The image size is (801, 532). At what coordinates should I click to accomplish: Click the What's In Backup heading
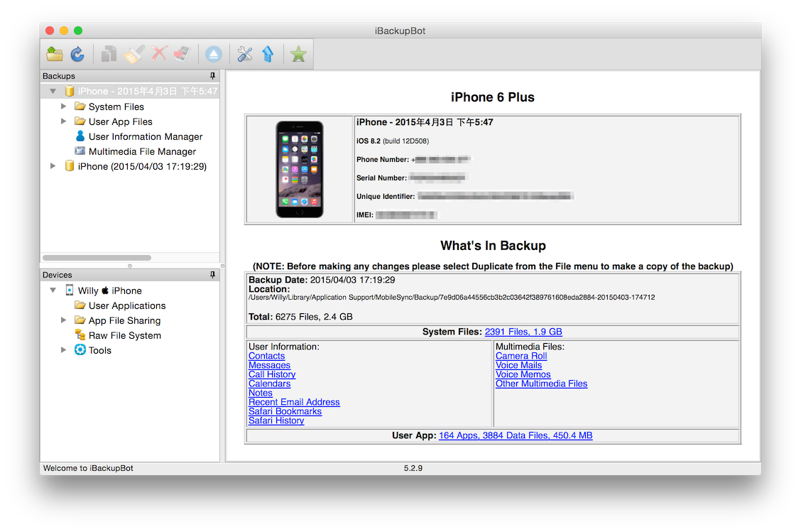[493, 246]
